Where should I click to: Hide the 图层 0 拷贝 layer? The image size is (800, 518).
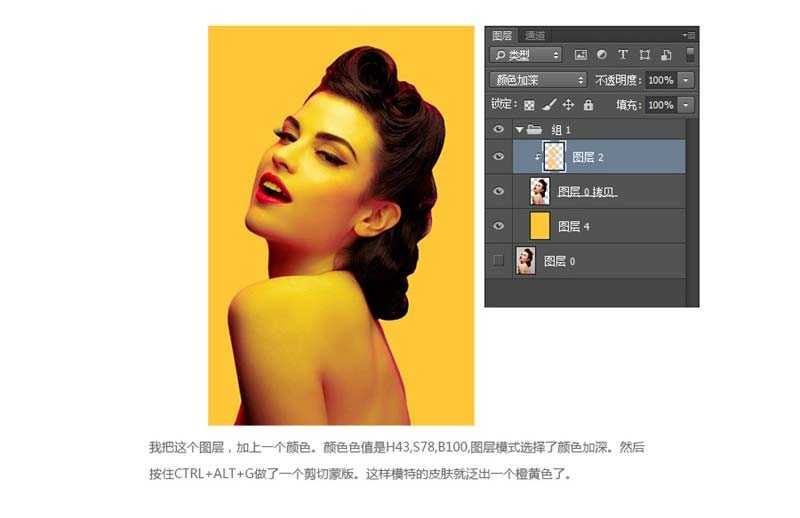[498, 191]
